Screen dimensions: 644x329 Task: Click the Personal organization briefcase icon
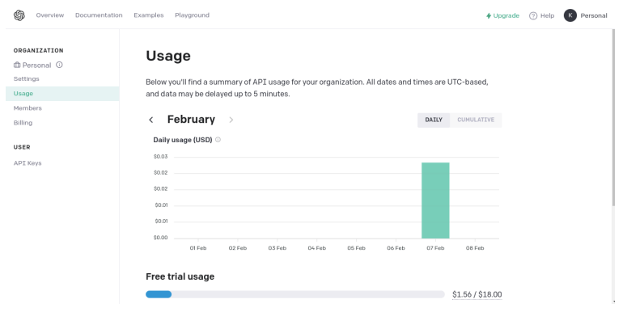18,65
